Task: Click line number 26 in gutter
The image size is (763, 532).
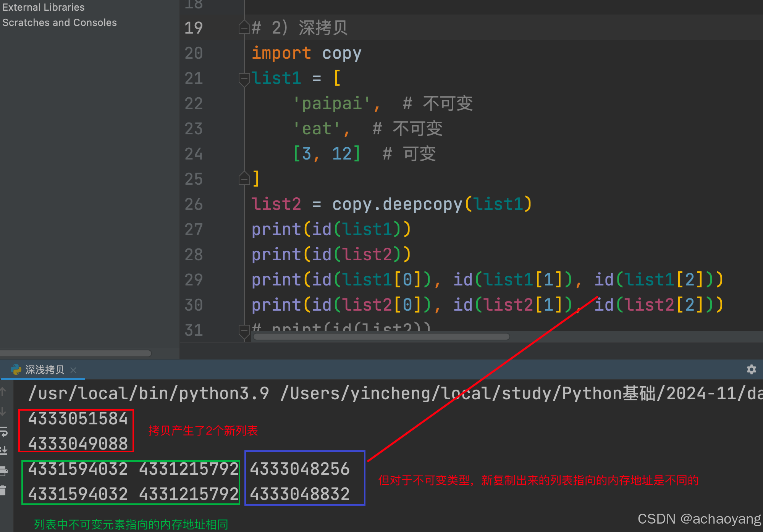Action: tap(194, 204)
